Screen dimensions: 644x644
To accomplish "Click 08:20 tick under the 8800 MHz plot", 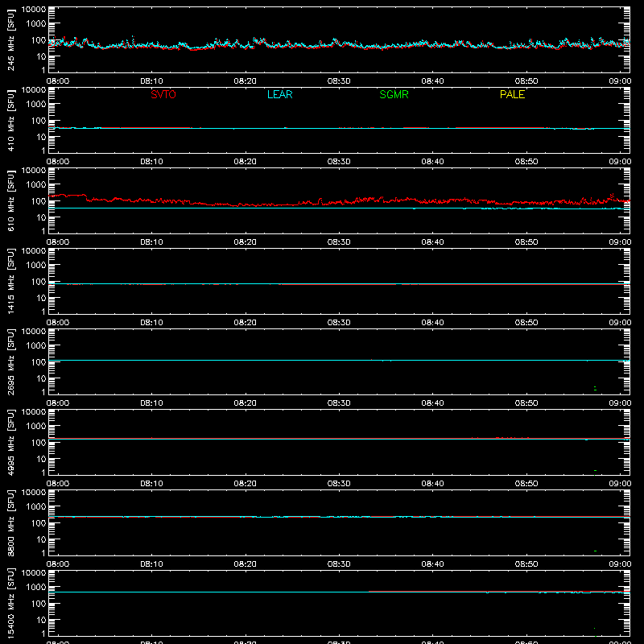I will point(246,564).
